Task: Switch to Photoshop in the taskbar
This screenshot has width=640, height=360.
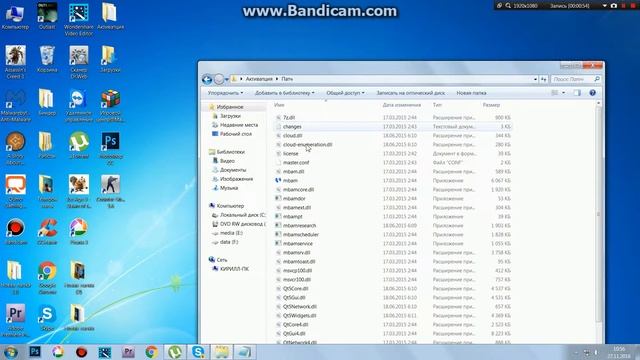Action: [35, 352]
